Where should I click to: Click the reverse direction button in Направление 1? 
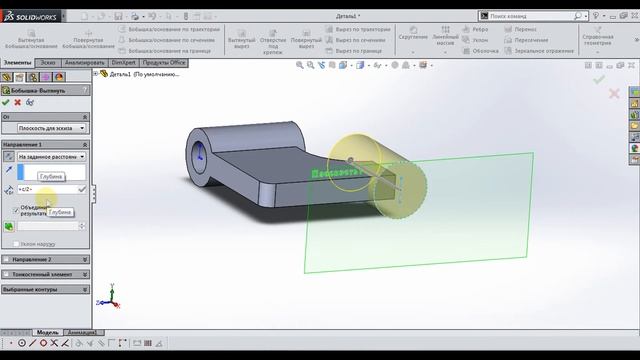tap(9, 156)
